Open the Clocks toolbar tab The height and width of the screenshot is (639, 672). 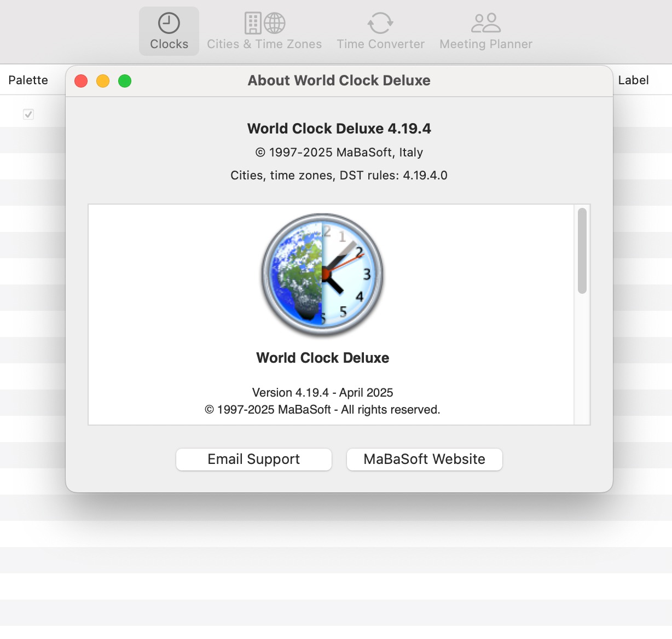(169, 31)
